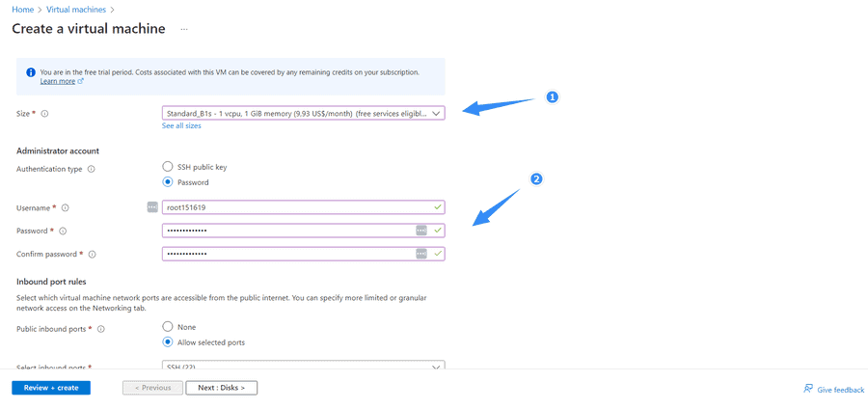
Task: Go to Home breadcrumb
Action: tap(23, 10)
